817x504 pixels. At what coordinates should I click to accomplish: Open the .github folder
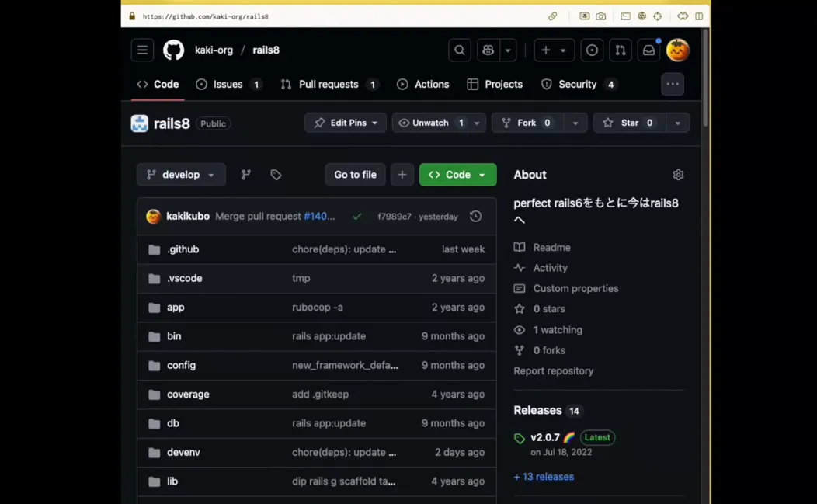[x=183, y=249]
